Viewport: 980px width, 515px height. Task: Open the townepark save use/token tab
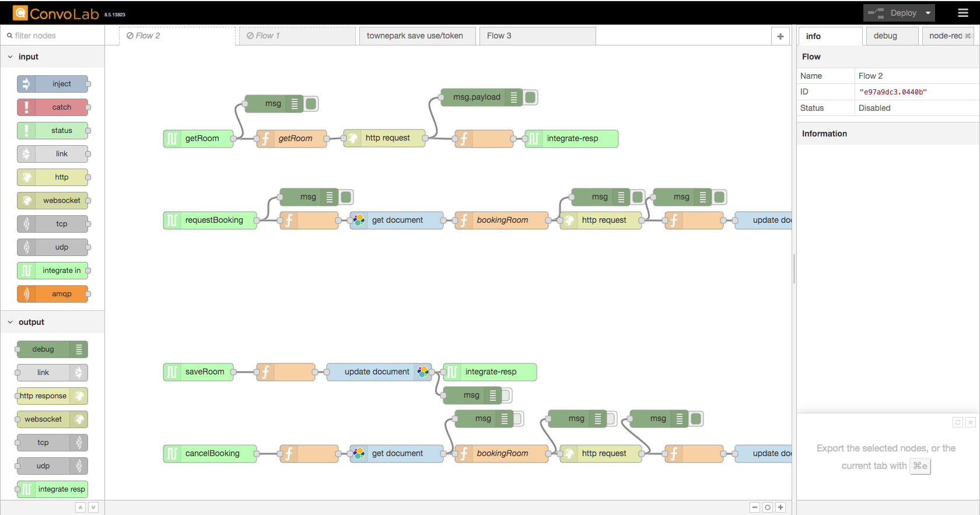418,36
